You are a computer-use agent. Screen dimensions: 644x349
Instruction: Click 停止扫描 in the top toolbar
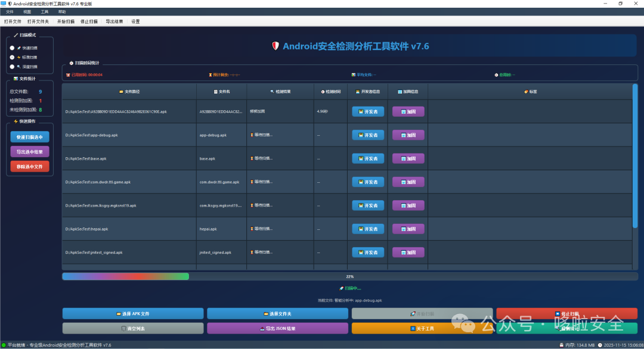pos(89,21)
